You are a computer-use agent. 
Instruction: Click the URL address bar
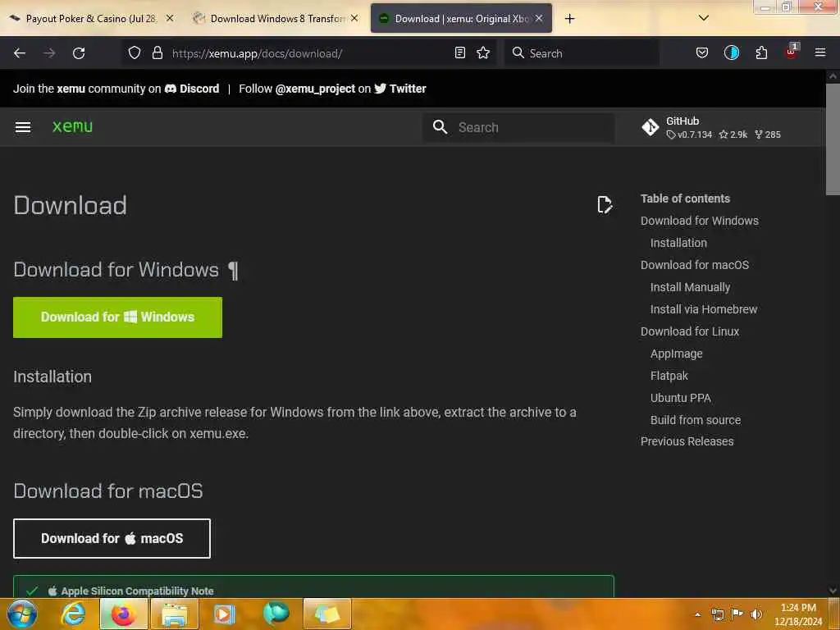point(308,53)
